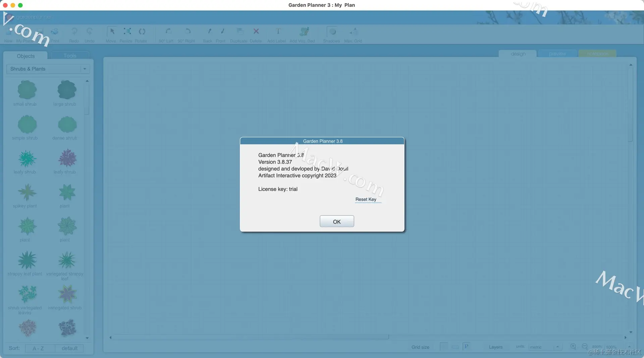Open the preview tab
644x358 pixels.
pos(557,54)
